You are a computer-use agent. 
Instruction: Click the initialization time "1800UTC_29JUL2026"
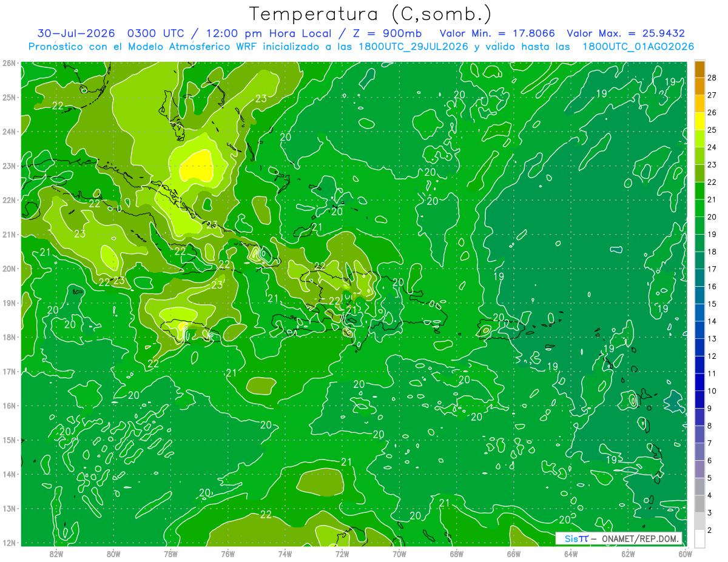pyautogui.click(x=413, y=47)
